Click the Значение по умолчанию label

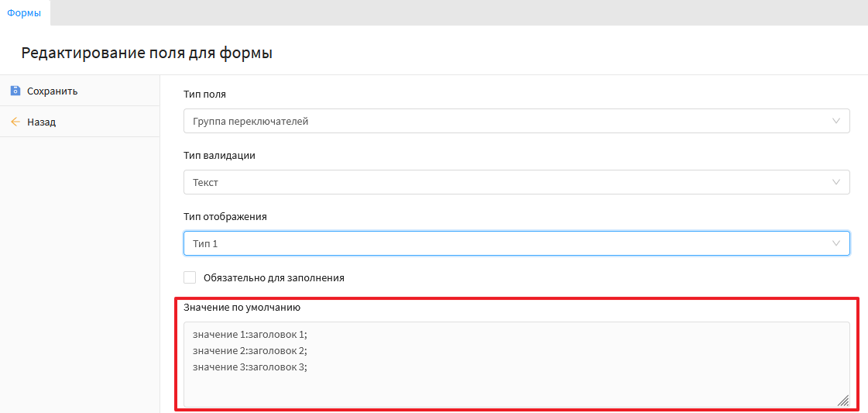(x=242, y=308)
